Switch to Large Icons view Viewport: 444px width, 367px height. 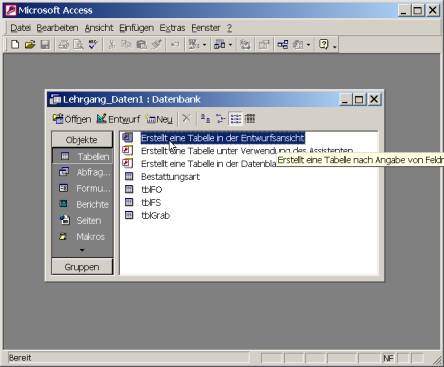[205, 119]
